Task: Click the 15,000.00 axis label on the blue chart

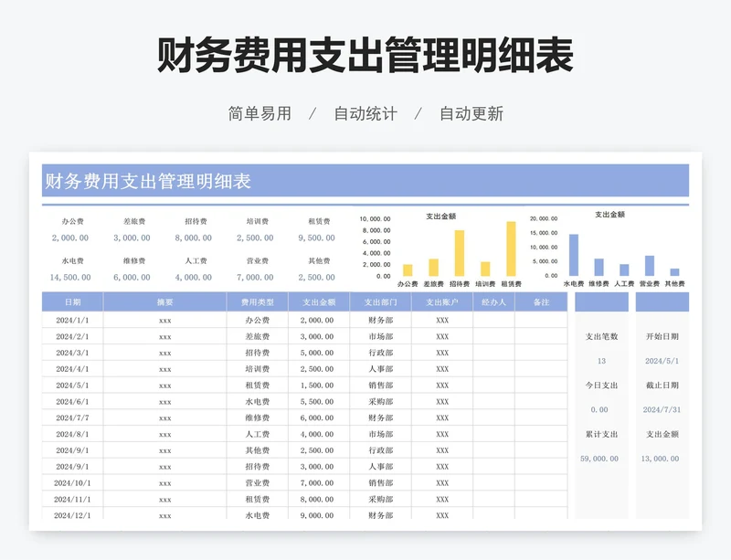Action: (x=544, y=233)
